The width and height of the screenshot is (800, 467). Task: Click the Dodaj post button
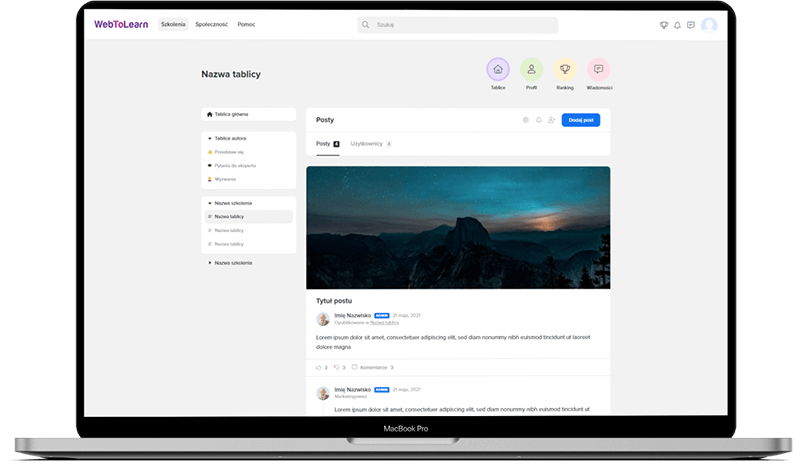pos(581,120)
